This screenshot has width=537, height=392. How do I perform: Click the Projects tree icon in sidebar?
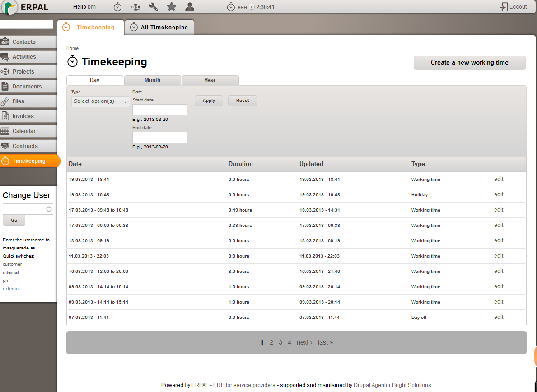coord(5,71)
